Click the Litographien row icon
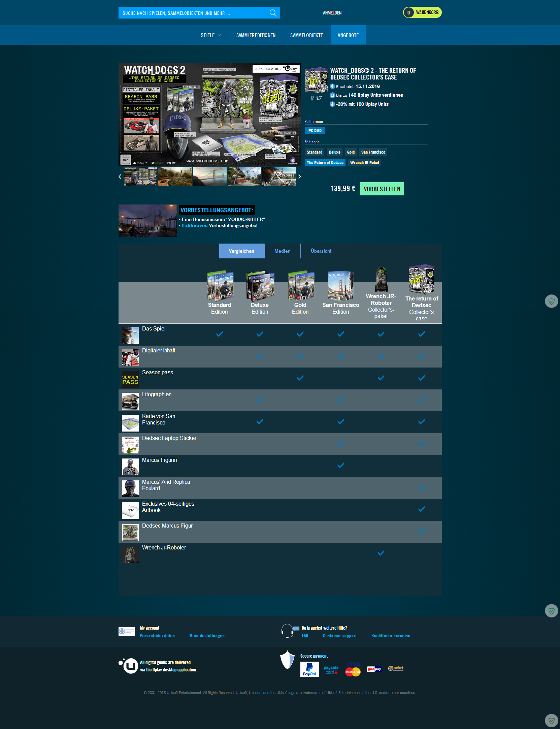Image resolution: width=560 pixels, height=729 pixels. [x=130, y=401]
